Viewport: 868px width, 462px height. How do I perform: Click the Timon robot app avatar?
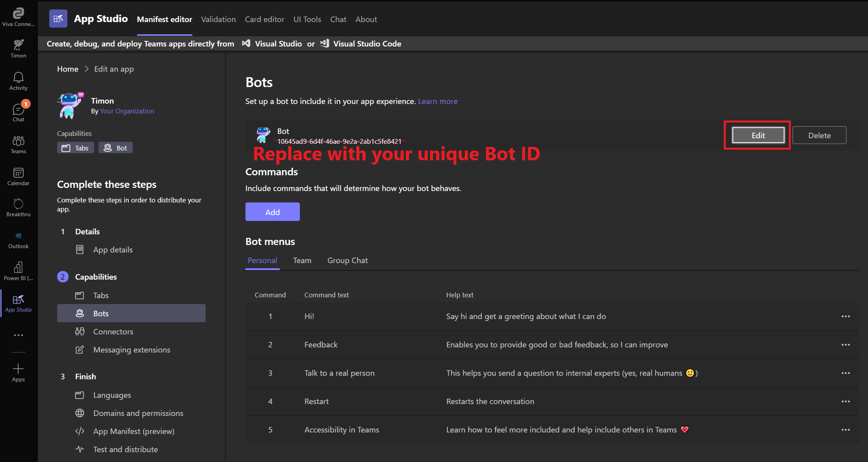71,106
